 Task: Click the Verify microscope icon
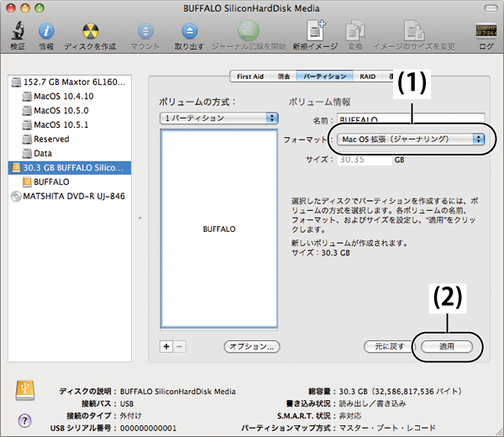(18, 31)
